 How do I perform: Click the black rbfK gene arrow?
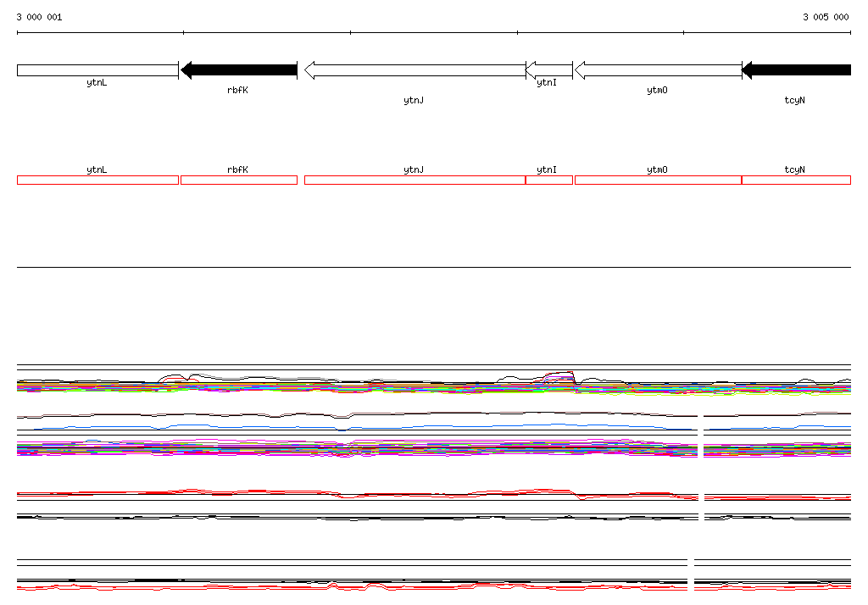(x=239, y=70)
